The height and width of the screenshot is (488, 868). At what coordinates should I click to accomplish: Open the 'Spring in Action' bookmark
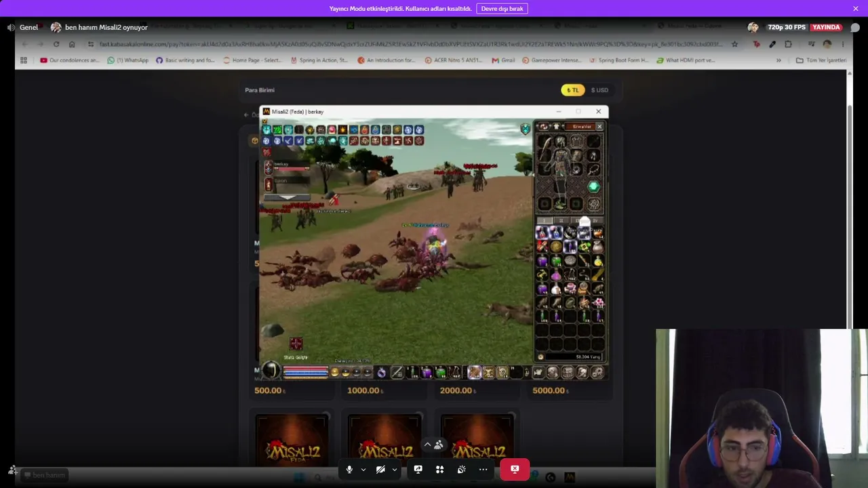319,60
